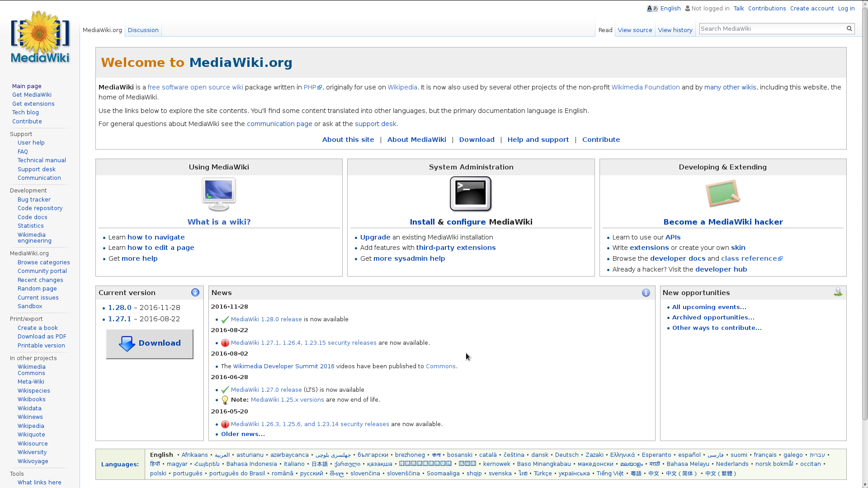Click the red alert icon beside the 1.27.1 security releases
The height and width of the screenshot is (488, 868).
[x=225, y=343]
